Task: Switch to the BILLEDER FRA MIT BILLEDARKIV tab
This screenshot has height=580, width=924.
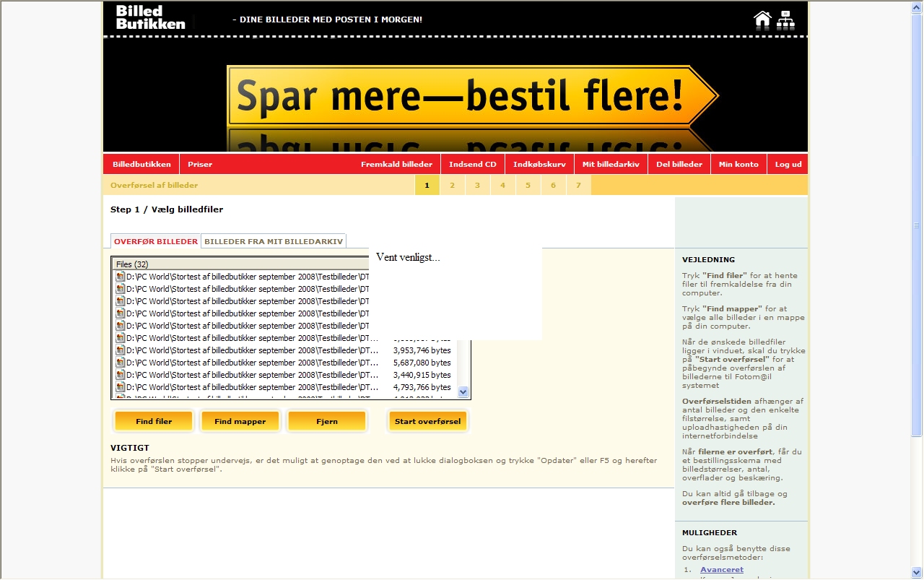Action: pos(274,241)
